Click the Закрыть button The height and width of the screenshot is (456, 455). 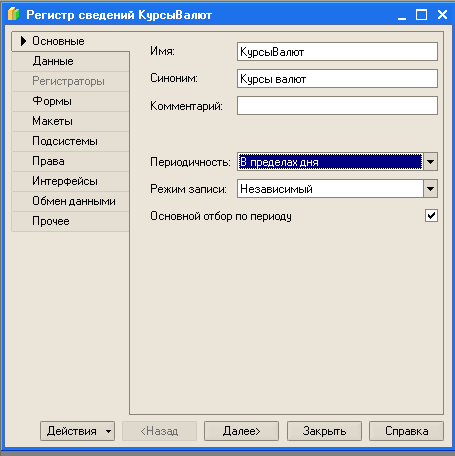click(324, 431)
